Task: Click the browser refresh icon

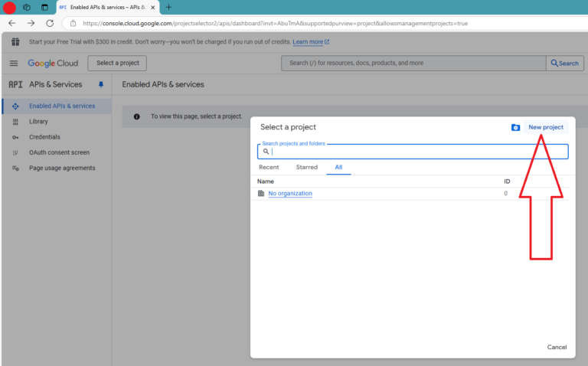Action: pyautogui.click(x=50, y=23)
